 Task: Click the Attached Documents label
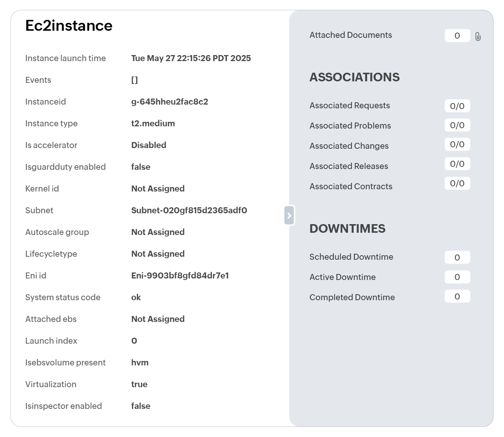pos(351,35)
